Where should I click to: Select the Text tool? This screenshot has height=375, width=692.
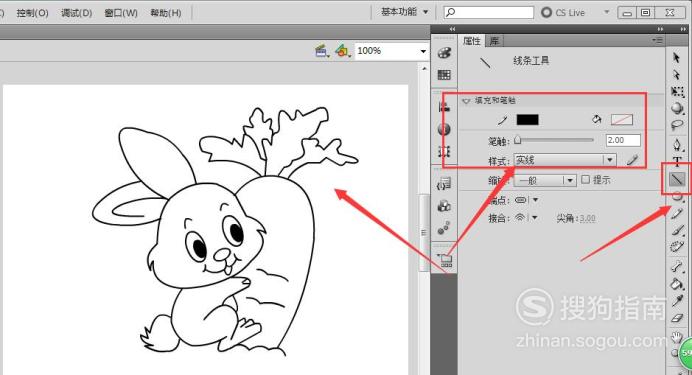677,161
